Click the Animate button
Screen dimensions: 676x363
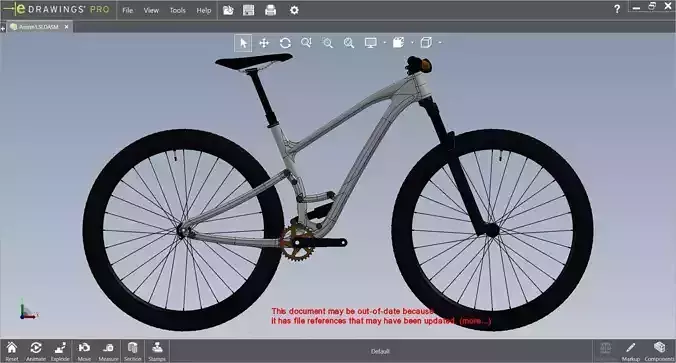click(36, 351)
